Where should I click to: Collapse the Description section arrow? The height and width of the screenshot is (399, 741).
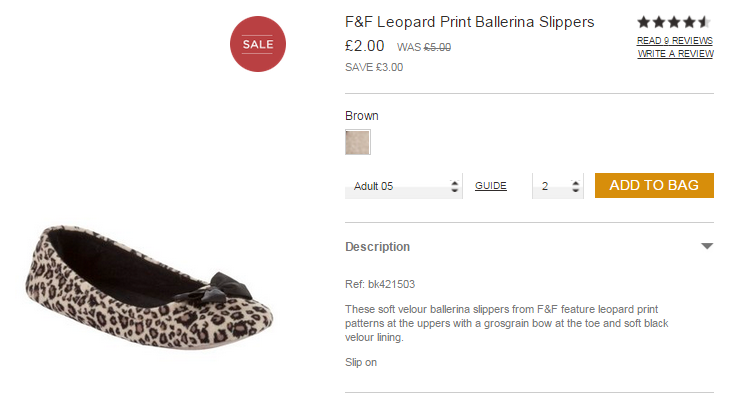coord(707,246)
